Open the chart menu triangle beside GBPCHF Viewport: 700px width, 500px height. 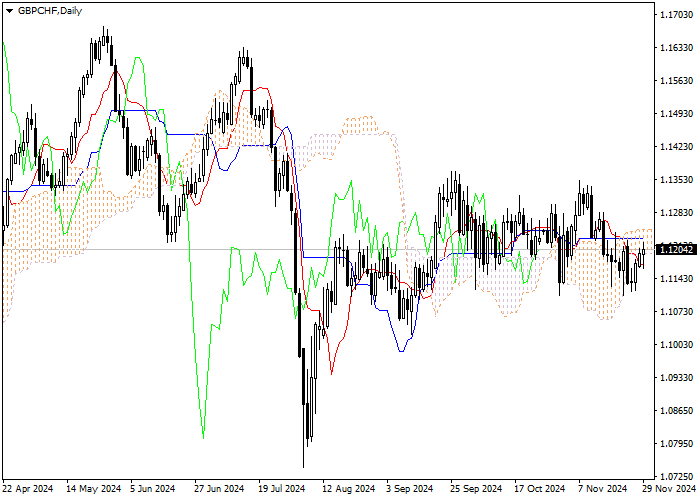(9, 11)
